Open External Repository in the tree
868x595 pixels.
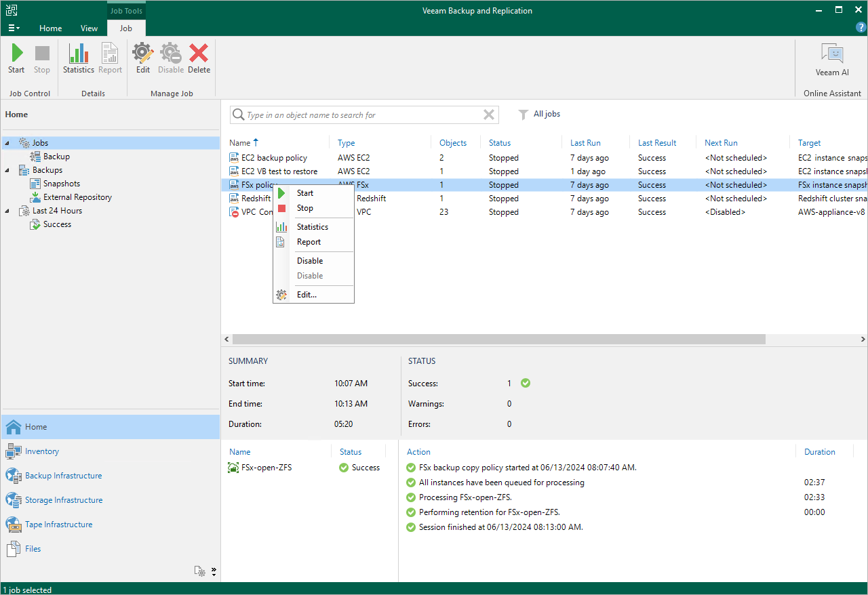coord(77,197)
